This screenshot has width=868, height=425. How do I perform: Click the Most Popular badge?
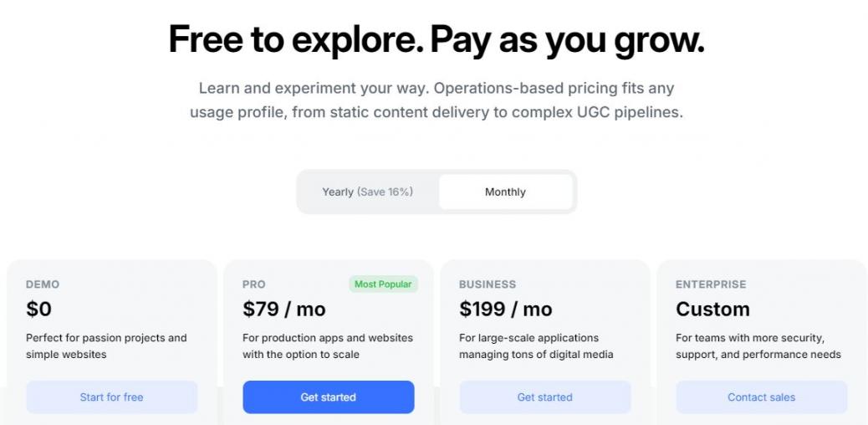[x=383, y=284]
